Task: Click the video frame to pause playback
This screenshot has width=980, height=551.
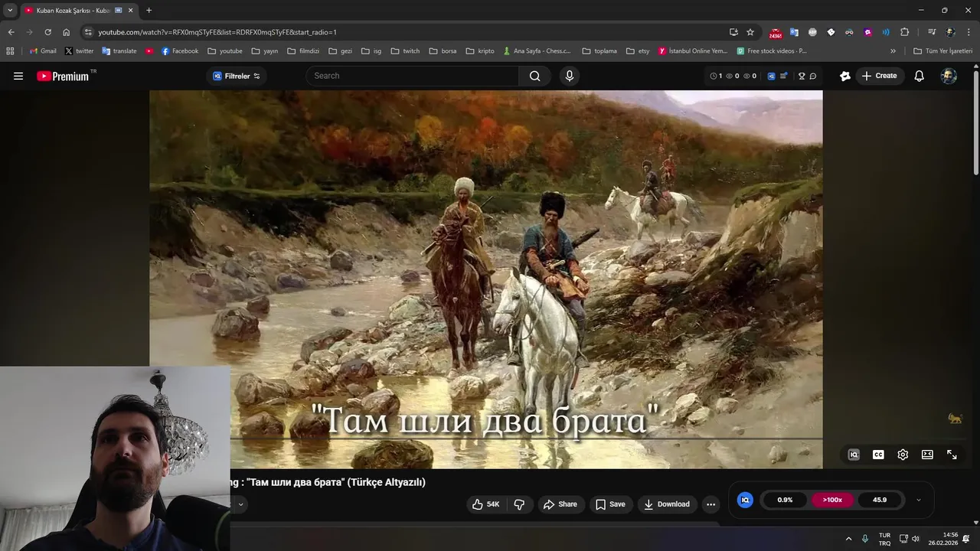Action: [x=486, y=279]
